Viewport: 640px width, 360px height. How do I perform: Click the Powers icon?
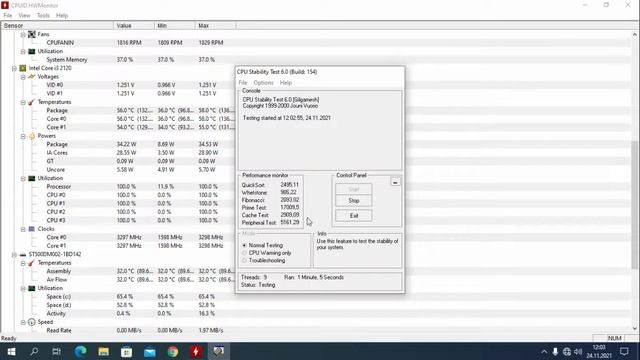(31, 136)
